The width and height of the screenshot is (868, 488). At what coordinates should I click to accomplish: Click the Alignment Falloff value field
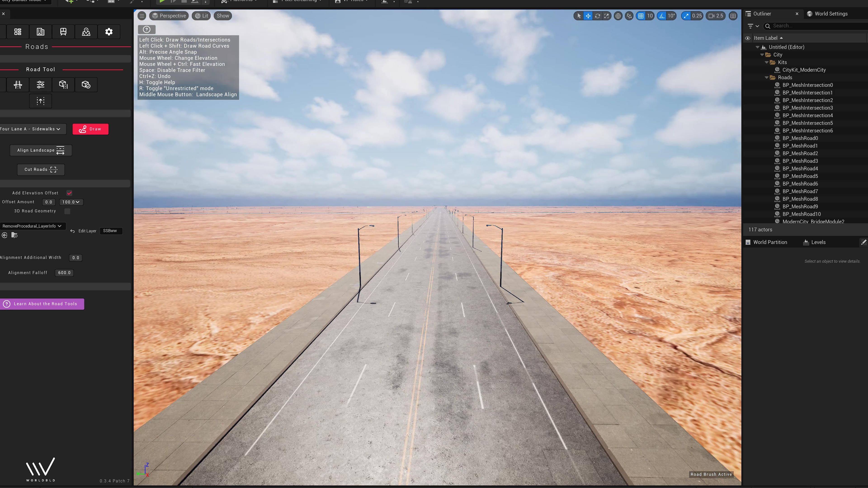64,273
